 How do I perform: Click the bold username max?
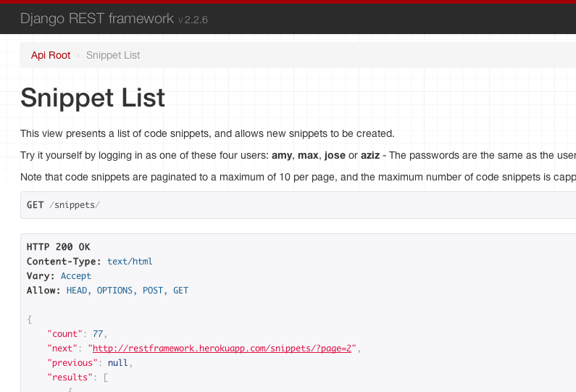tap(309, 156)
